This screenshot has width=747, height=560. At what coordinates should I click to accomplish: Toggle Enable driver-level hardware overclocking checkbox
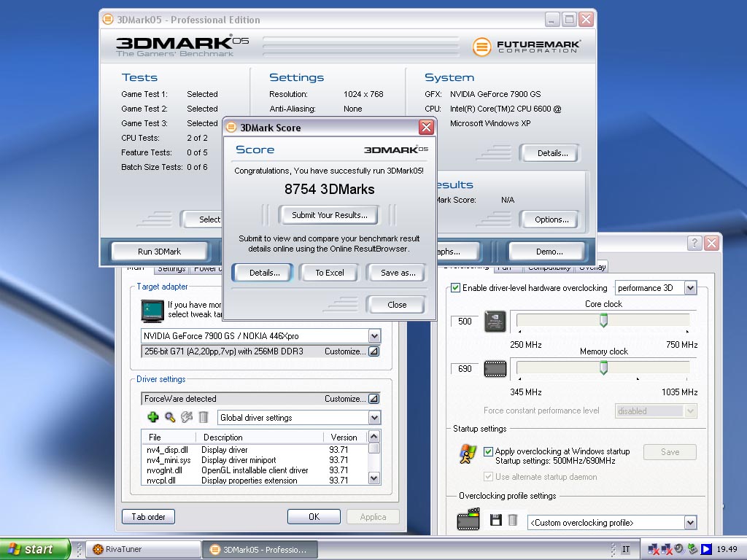tap(455, 287)
